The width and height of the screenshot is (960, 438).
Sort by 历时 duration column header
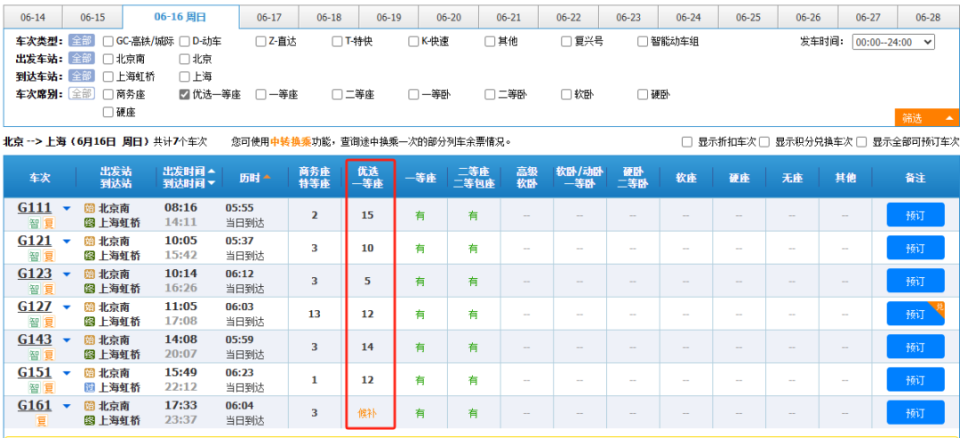pos(255,178)
